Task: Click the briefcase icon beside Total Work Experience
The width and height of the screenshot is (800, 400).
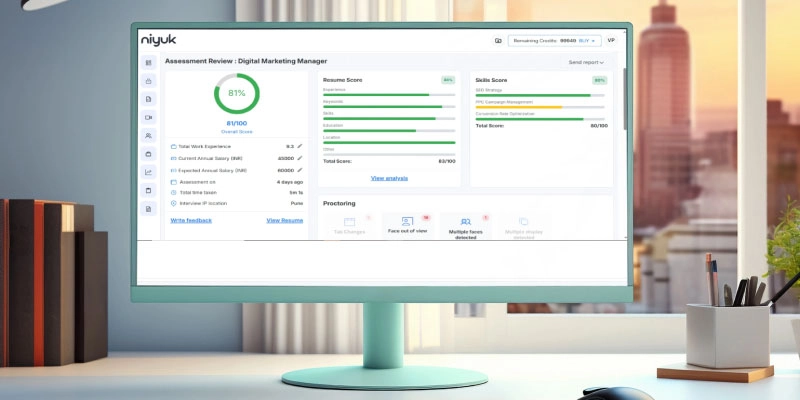Action: (x=173, y=146)
